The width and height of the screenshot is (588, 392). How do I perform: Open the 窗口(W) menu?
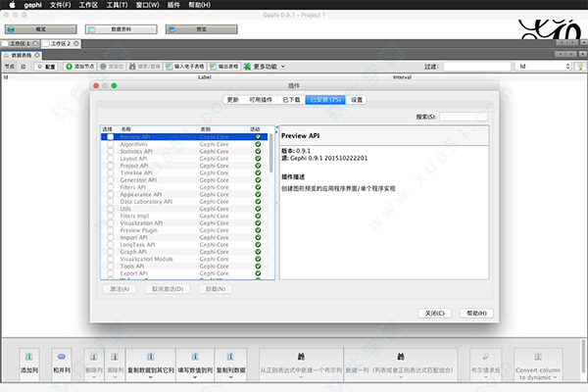[x=147, y=5]
